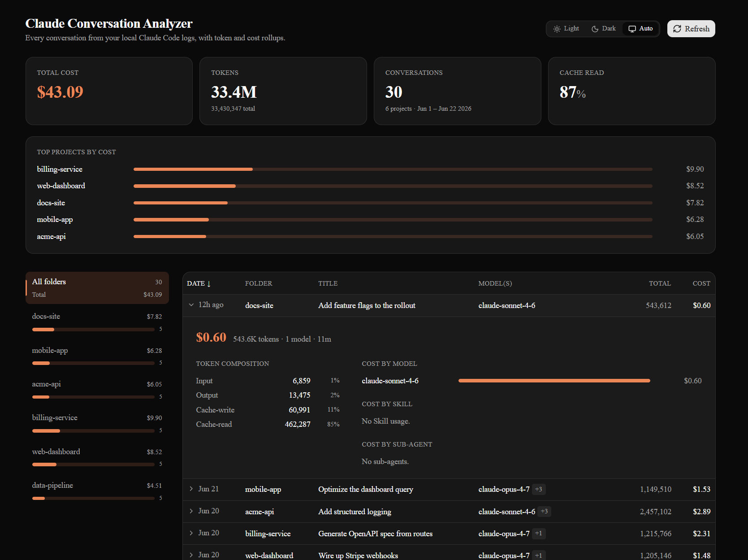The height and width of the screenshot is (560, 748).
Task: Filter conversations by data-pipeline folder
Action: pyautogui.click(x=97, y=491)
